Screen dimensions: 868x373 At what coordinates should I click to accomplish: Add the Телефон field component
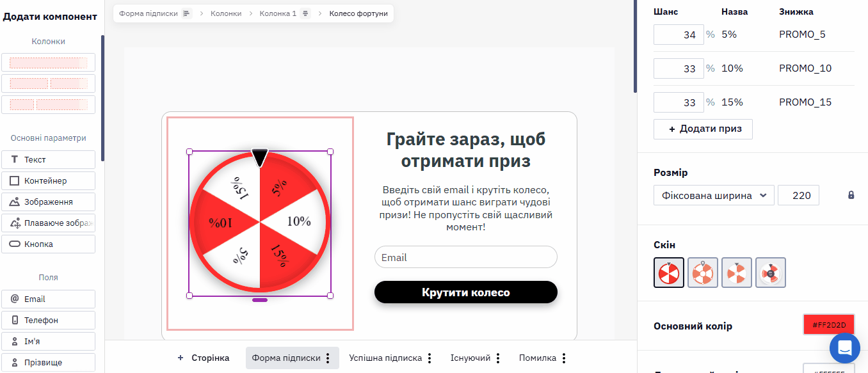click(x=49, y=320)
